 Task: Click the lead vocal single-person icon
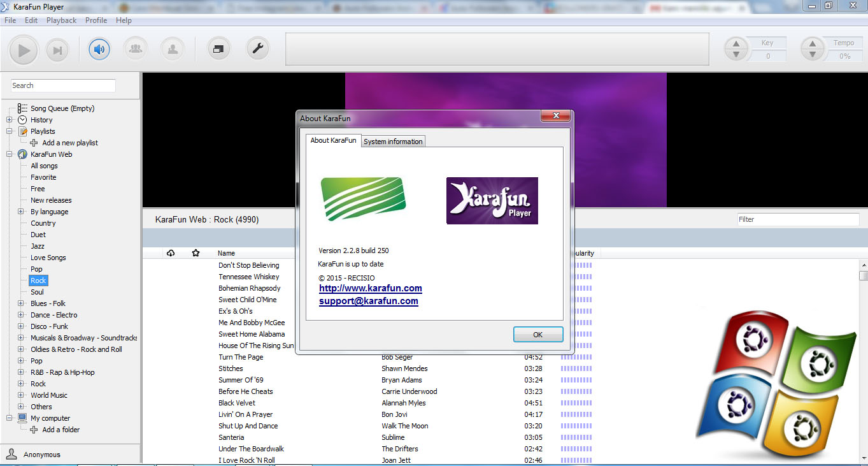[172, 48]
